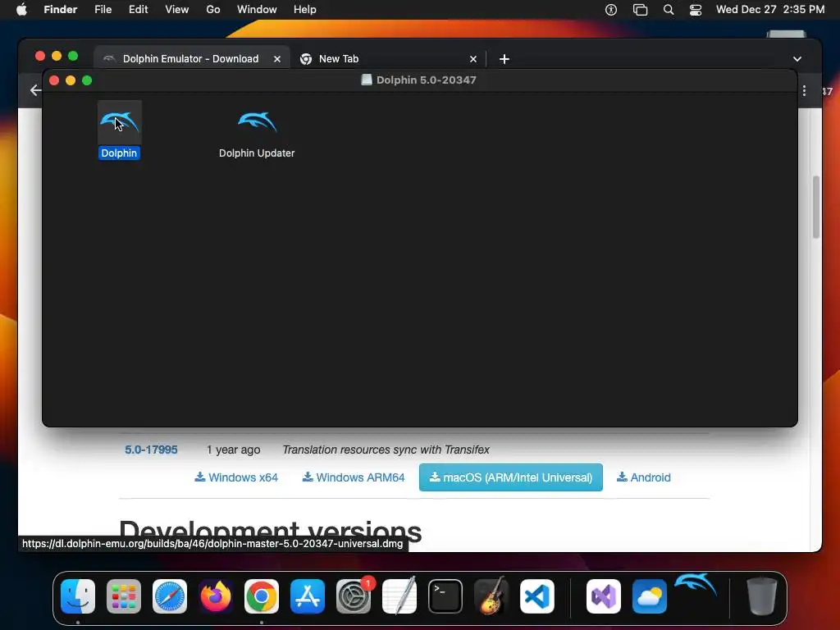840x630 pixels.
Task: Open Launchpad from the Dock
Action: [x=124, y=596]
